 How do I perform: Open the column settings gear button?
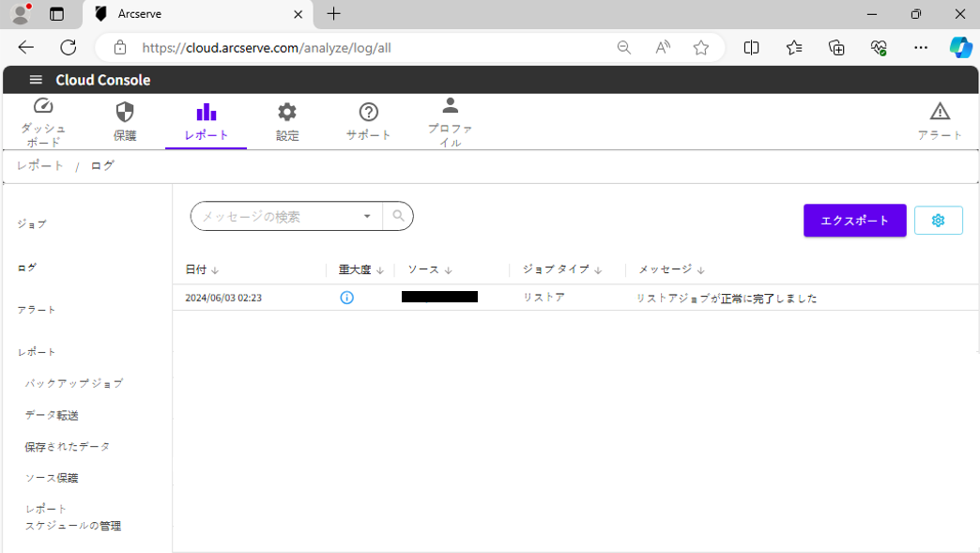(x=938, y=220)
